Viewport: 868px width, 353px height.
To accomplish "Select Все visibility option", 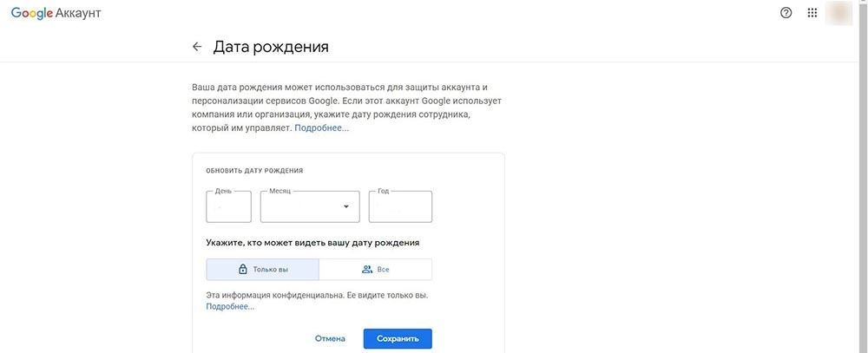I will point(375,270).
